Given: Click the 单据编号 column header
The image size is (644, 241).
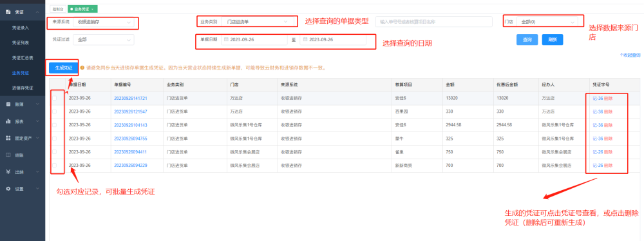Looking at the screenshot, I should point(122,84).
